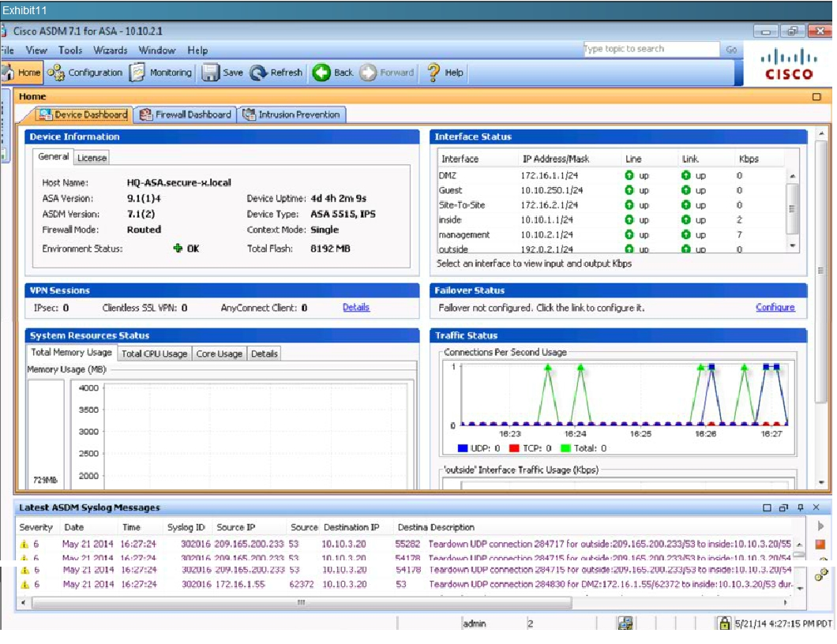Open the View menu
Image resolution: width=837 pixels, height=644 pixels.
coord(36,51)
